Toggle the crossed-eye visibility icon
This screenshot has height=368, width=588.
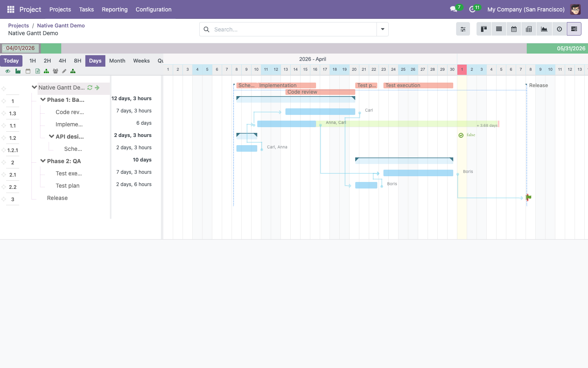pyautogui.click(x=8, y=71)
